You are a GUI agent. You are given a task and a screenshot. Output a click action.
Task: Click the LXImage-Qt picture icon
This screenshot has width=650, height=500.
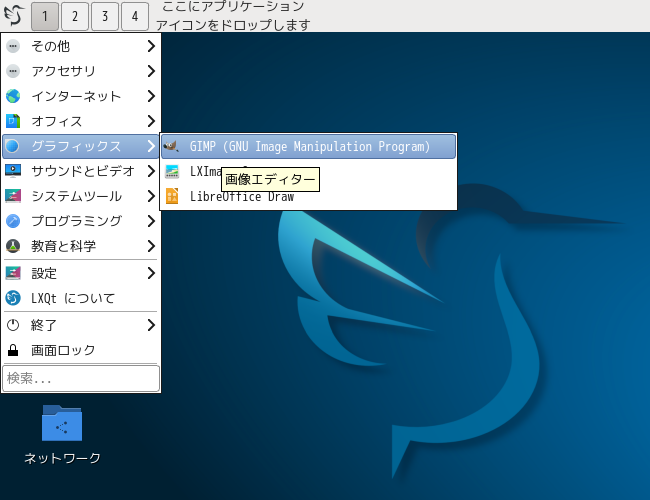point(172,171)
